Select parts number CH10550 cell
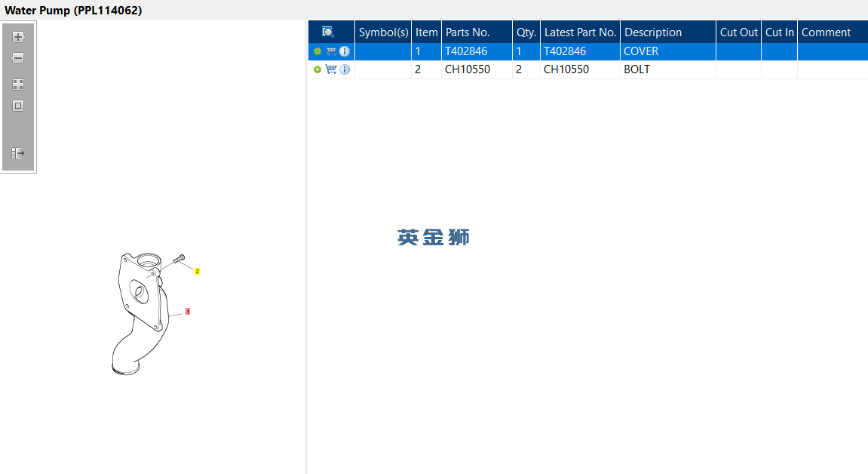The width and height of the screenshot is (868, 474). [477, 69]
